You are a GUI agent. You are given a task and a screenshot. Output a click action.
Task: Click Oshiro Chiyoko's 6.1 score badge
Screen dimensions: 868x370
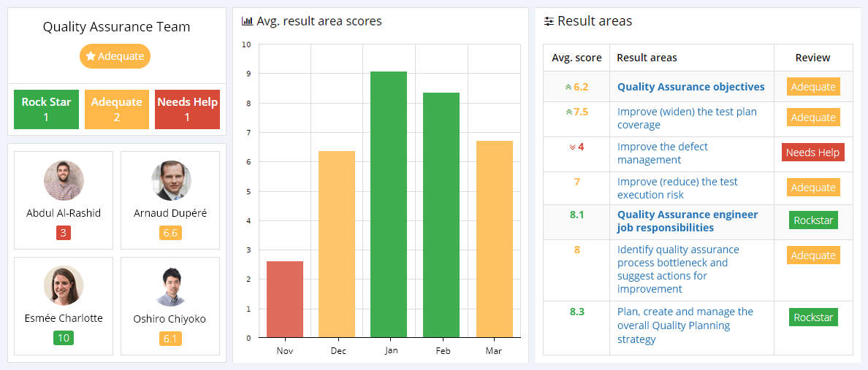point(170,339)
